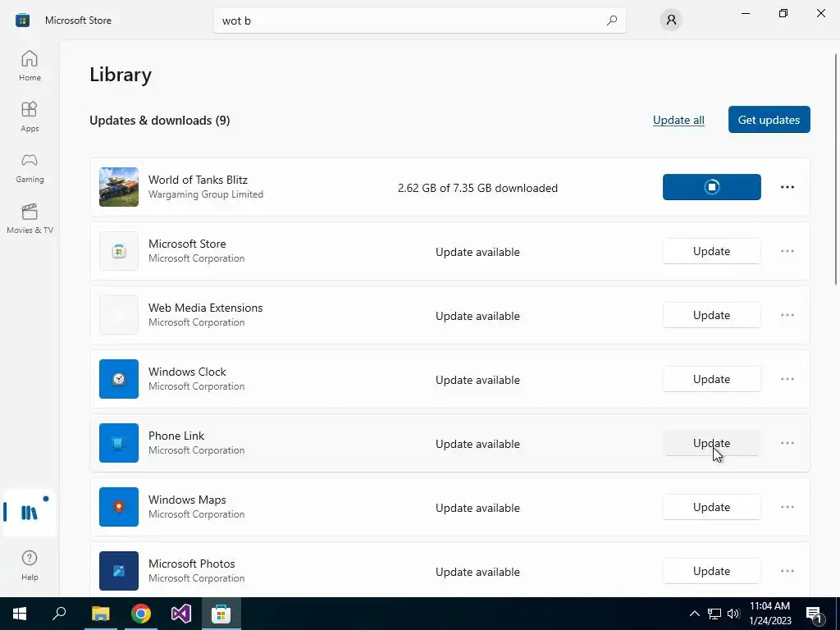Update Phone Link
840x630 pixels.
711,443
